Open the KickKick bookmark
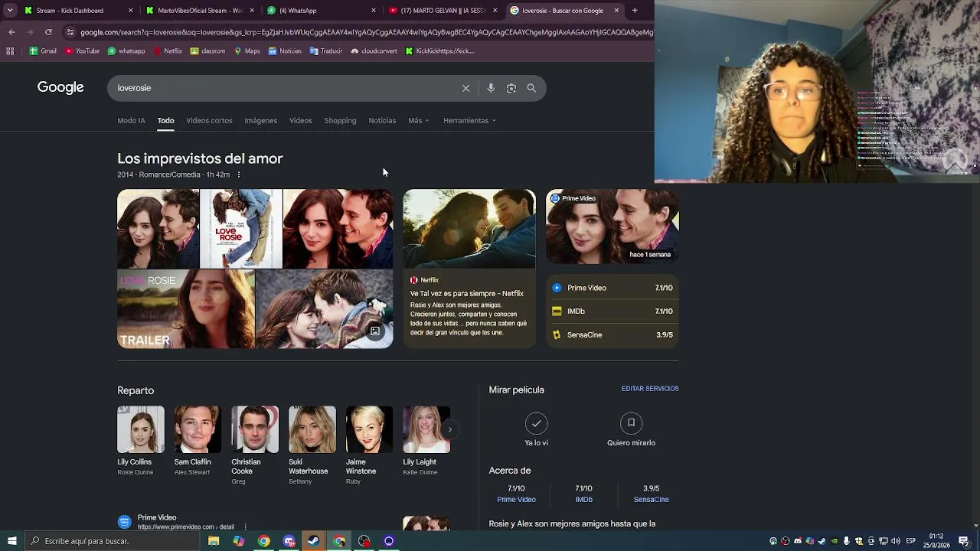Image resolution: width=980 pixels, height=551 pixels. pyautogui.click(x=440, y=51)
